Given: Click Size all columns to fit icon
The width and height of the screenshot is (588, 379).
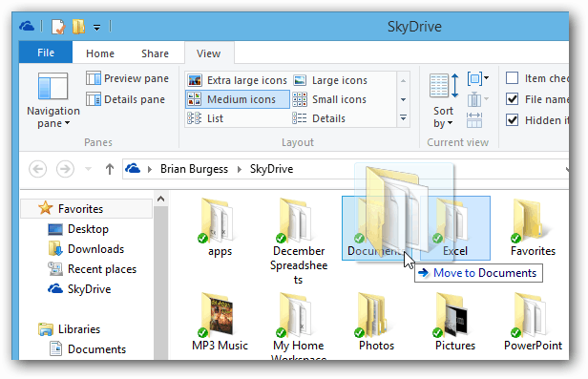Looking at the screenshot, I should 474,120.
